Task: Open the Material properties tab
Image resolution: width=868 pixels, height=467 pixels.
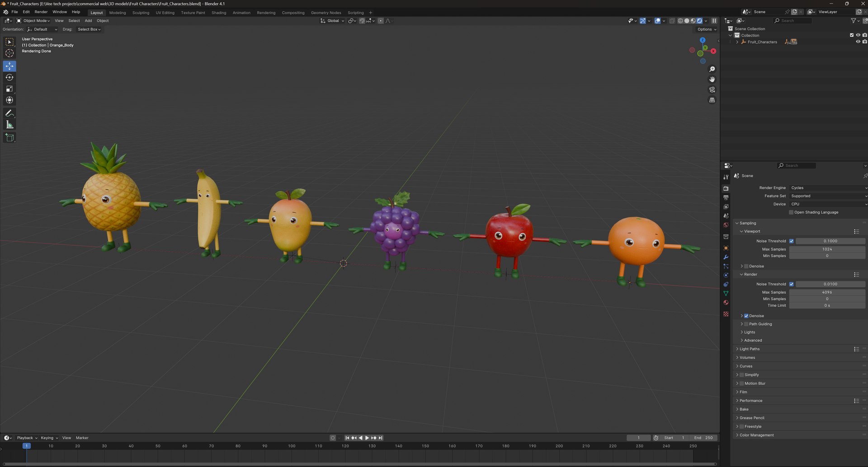Action: (x=726, y=303)
